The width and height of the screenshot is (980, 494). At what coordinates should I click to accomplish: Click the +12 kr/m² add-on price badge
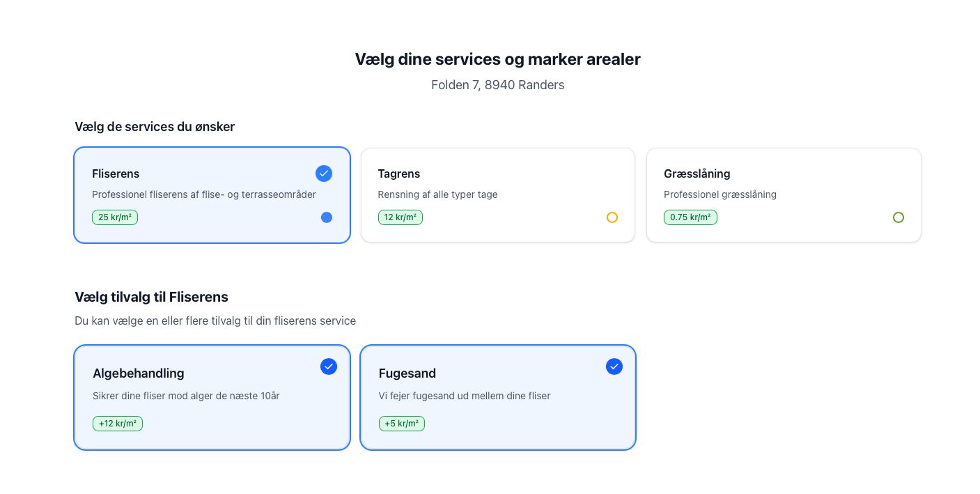click(118, 424)
